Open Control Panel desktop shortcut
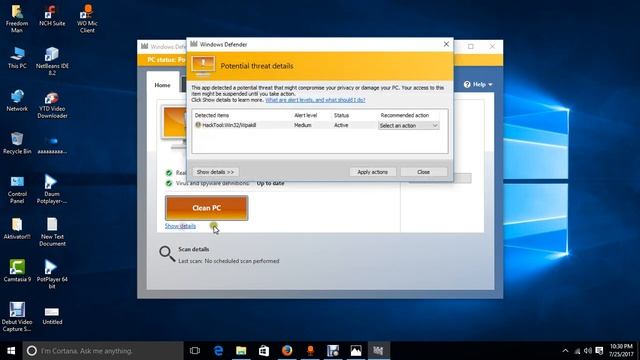 click(x=17, y=189)
